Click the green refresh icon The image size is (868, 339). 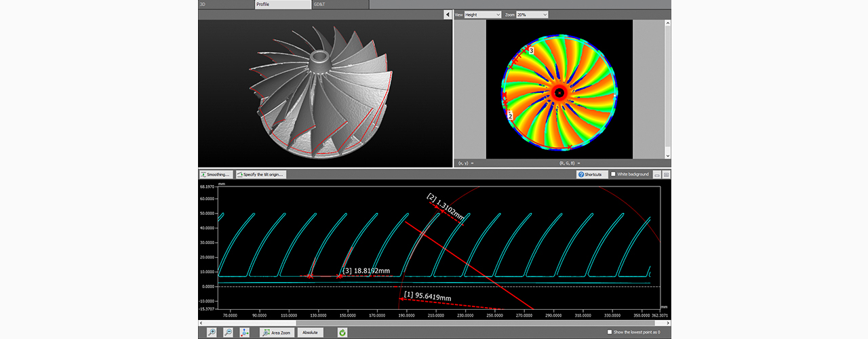point(342,332)
